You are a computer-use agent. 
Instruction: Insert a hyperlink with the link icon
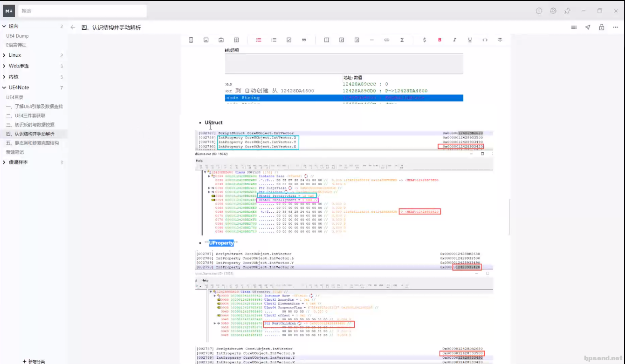pyautogui.click(x=387, y=40)
